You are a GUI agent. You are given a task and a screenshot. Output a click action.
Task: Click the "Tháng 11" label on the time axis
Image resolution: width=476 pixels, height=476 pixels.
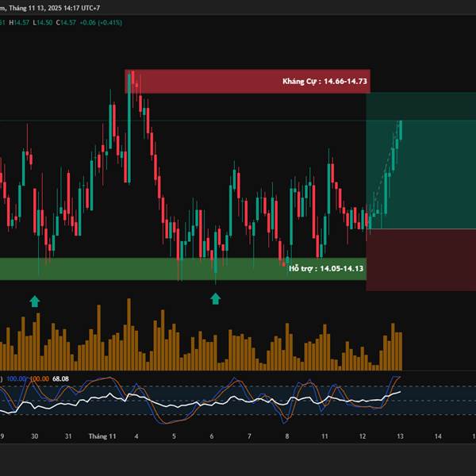102,436
